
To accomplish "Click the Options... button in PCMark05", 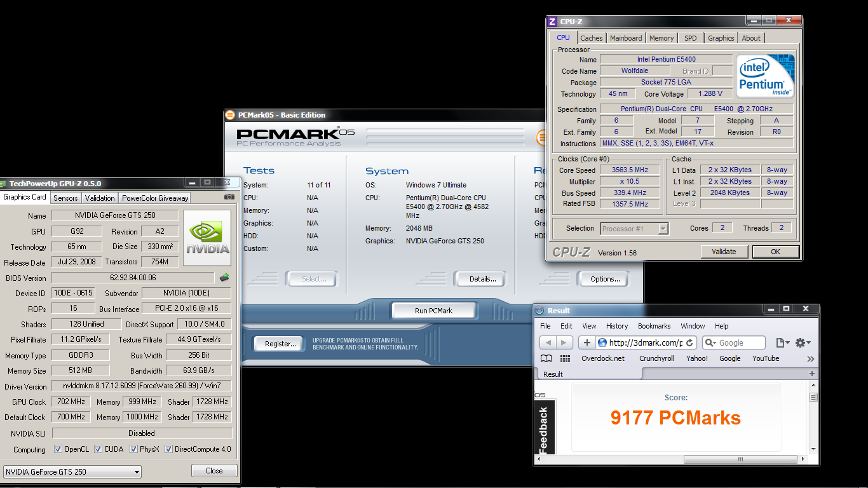I will (x=605, y=279).
